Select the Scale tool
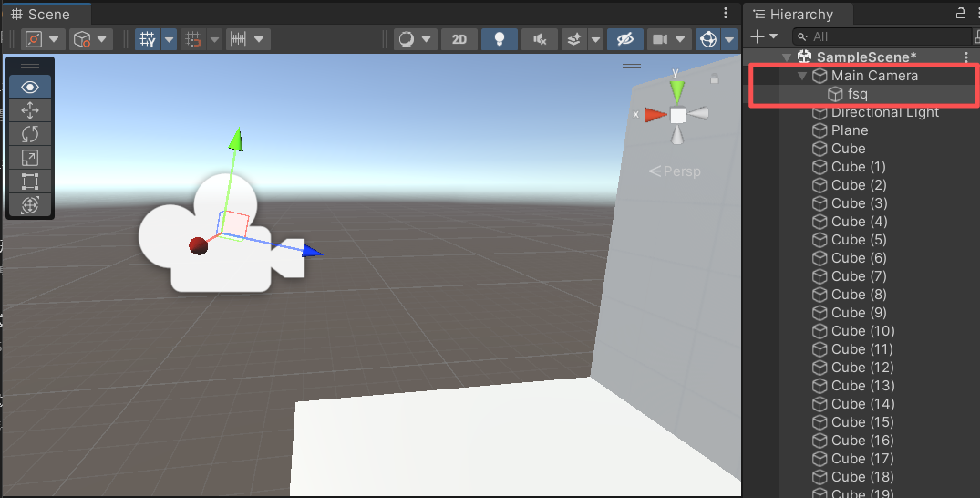Viewport: 980px width, 498px height. [30, 158]
